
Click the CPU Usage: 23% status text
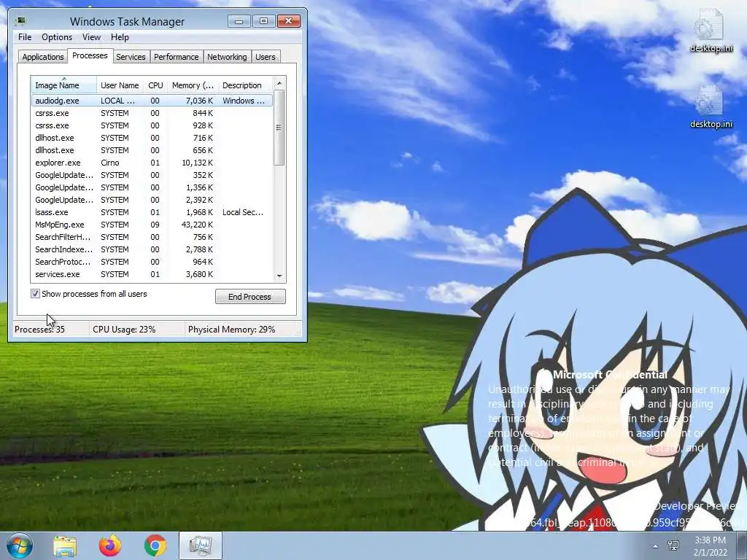click(x=124, y=329)
